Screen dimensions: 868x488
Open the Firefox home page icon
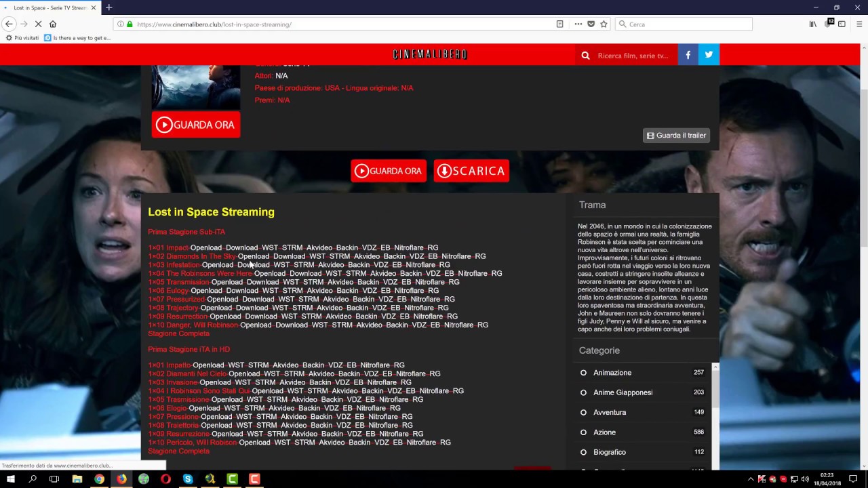pos(53,24)
